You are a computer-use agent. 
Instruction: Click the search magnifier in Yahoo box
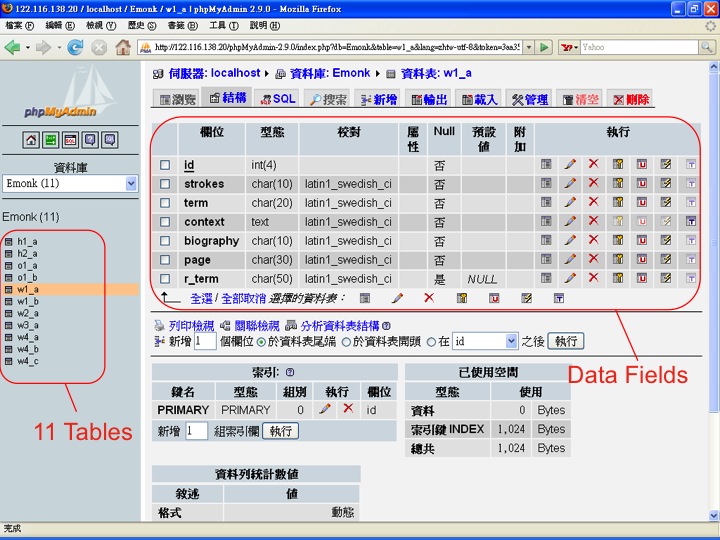(706, 47)
